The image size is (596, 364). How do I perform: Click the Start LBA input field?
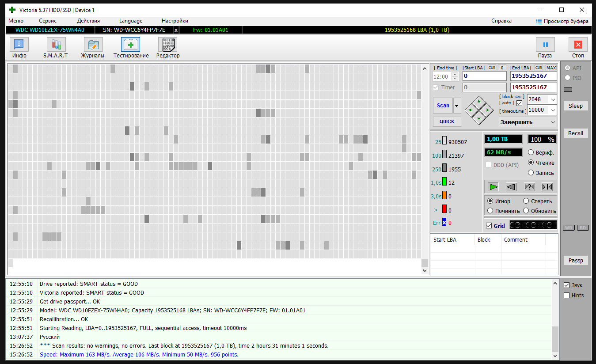485,76
